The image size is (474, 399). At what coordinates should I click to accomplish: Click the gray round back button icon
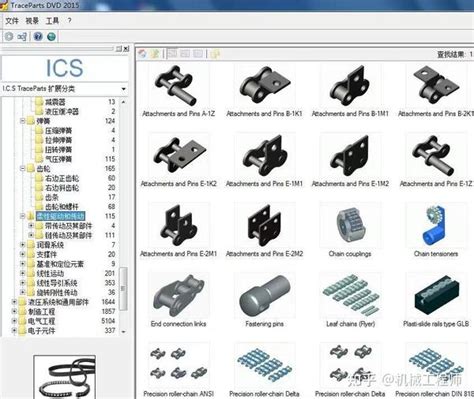coord(9,36)
